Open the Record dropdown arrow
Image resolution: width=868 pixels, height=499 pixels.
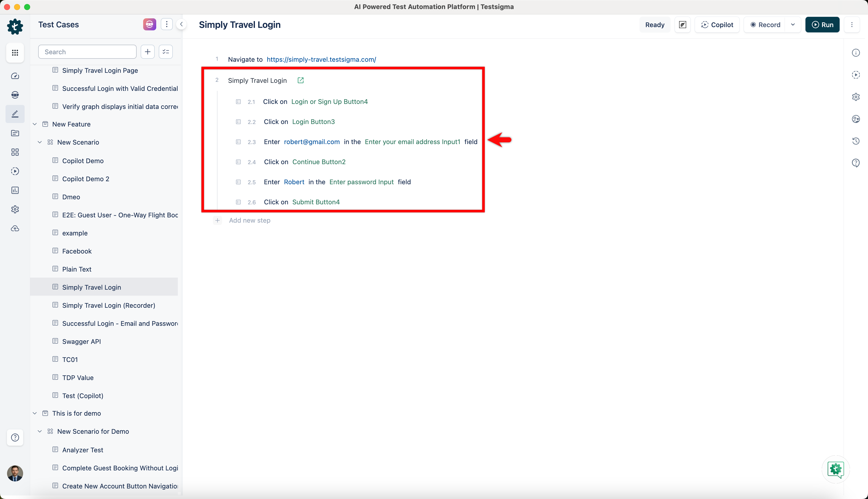click(x=793, y=25)
